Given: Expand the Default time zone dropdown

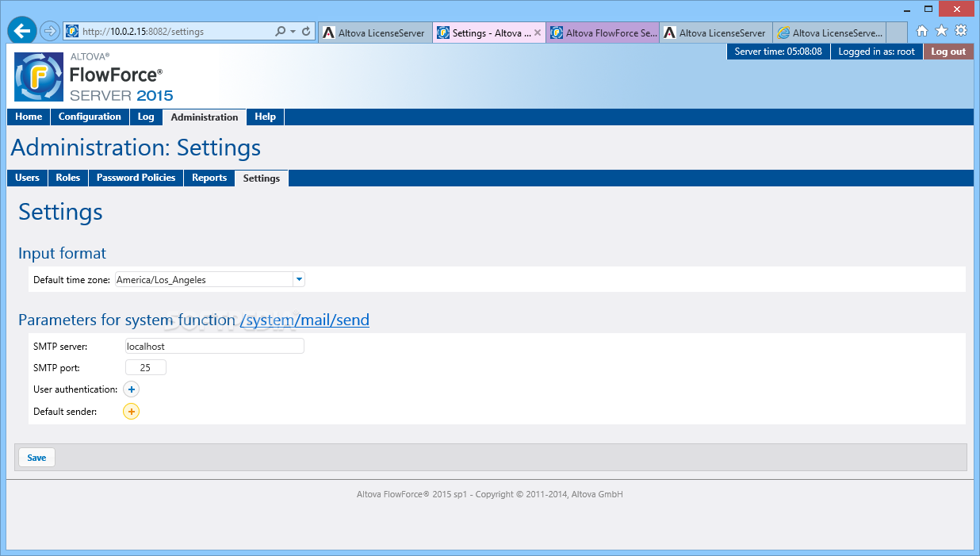Looking at the screenshot, I should click(299, 279).
